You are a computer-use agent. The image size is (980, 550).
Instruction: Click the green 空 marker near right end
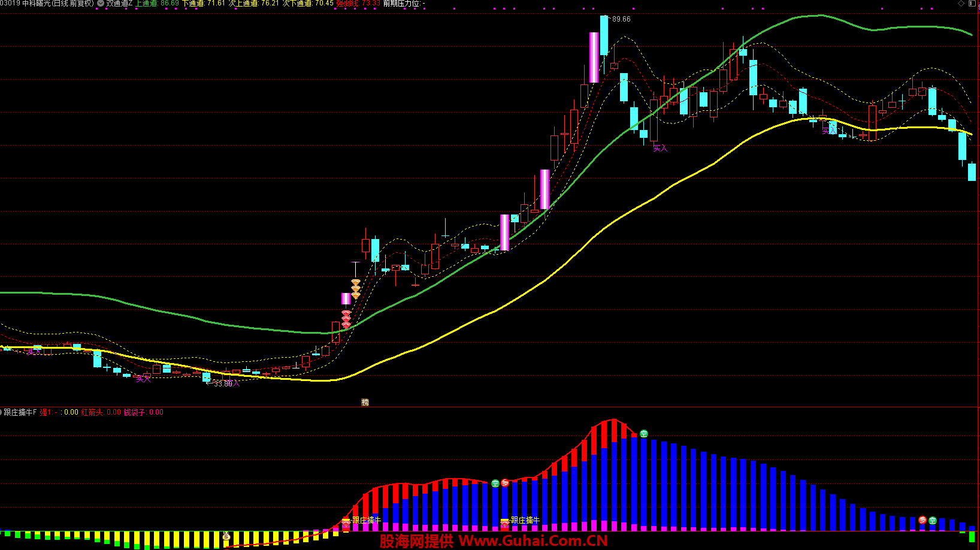coord(933,520)
